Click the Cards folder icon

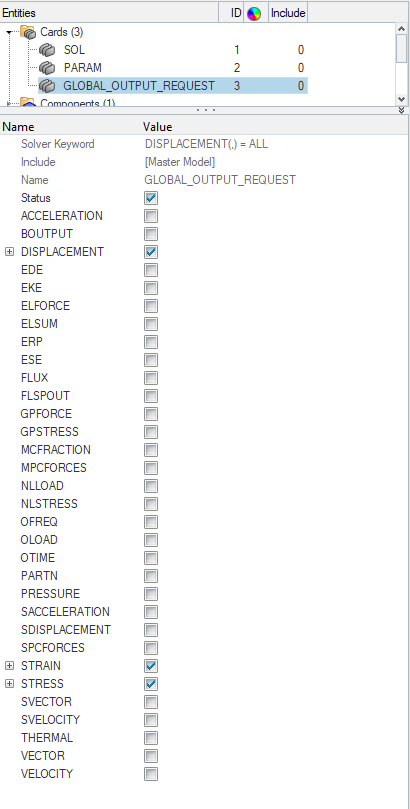[28, 32]
